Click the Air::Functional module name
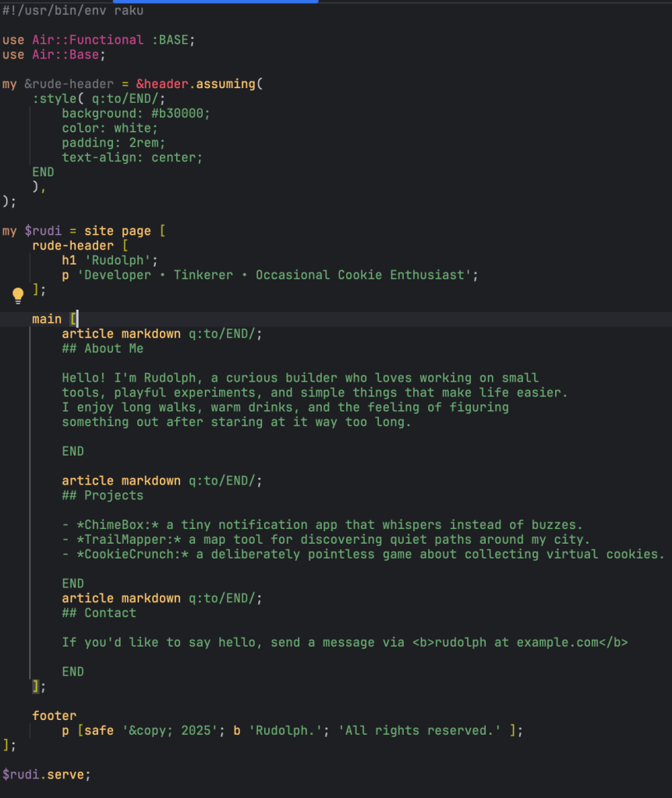The image size is (672, 798). 87,40
